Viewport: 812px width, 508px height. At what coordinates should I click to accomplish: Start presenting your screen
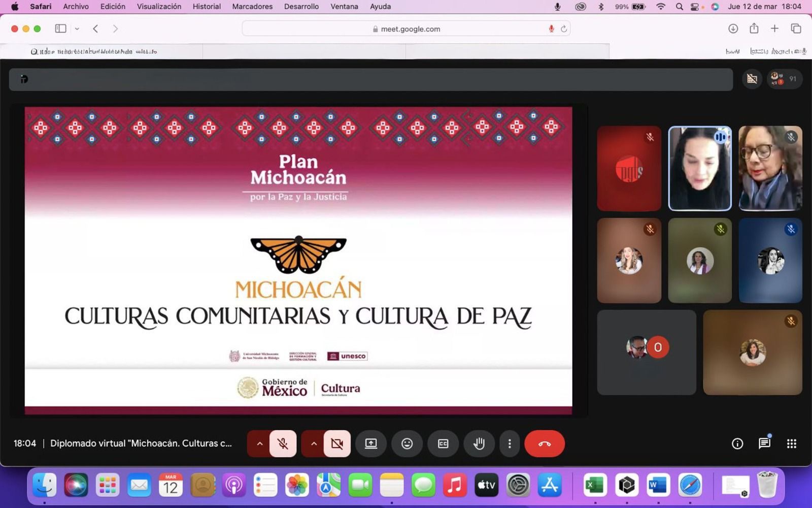(371, 443)
